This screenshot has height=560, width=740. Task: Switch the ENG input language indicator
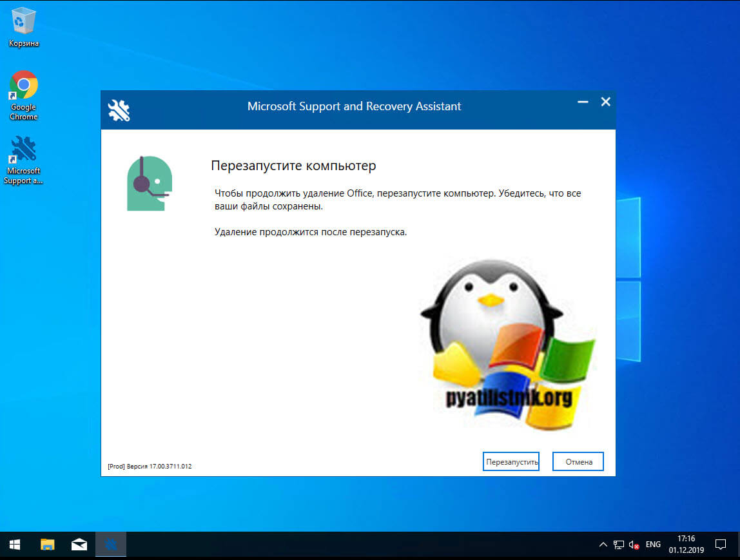point(653,545)
